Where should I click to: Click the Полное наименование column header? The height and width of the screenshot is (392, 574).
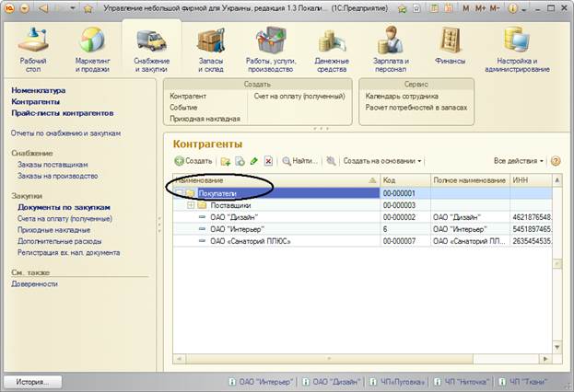coord(470,180)
